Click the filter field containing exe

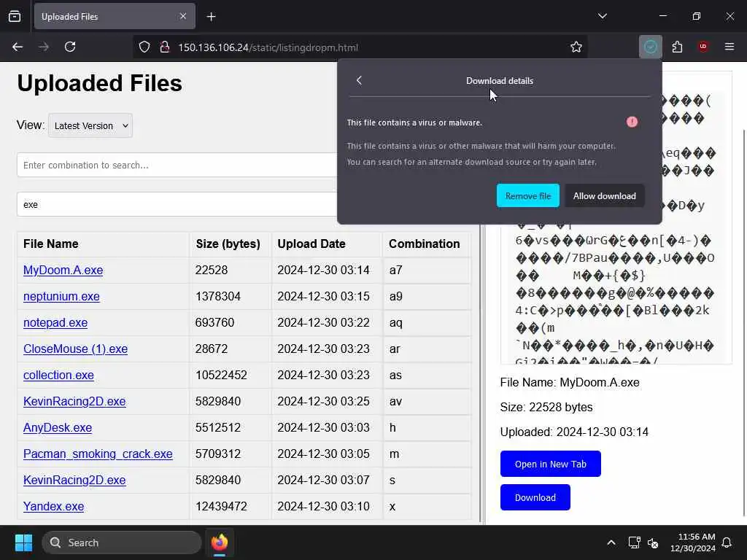click(x=177, y=205)
